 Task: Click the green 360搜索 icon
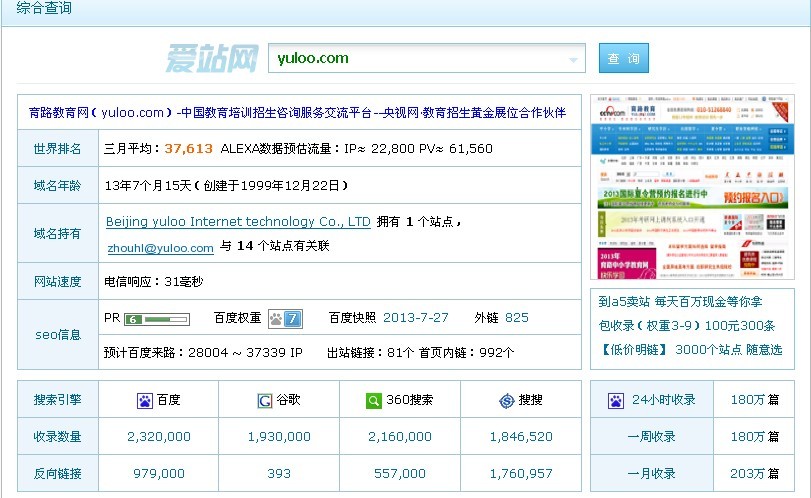click(373, 400)
